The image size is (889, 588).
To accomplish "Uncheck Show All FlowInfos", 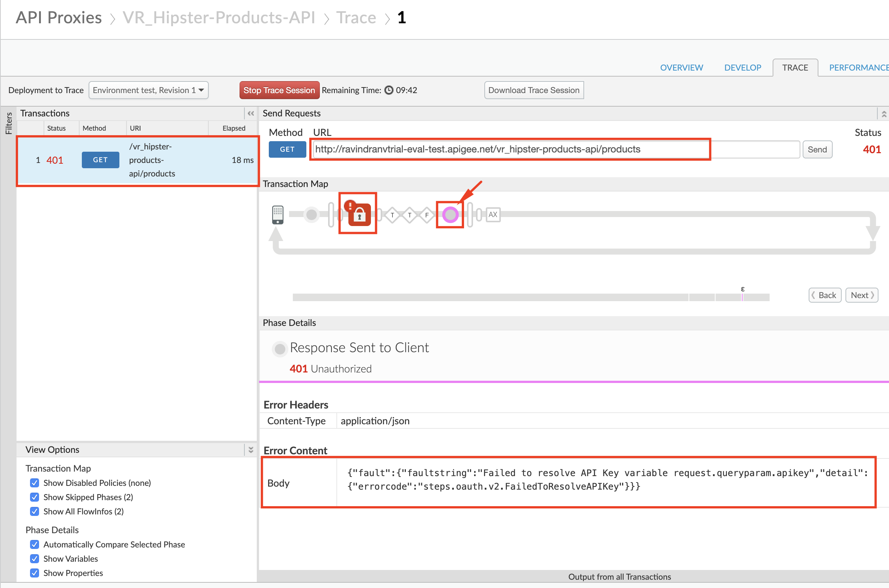I will point(35,511).
